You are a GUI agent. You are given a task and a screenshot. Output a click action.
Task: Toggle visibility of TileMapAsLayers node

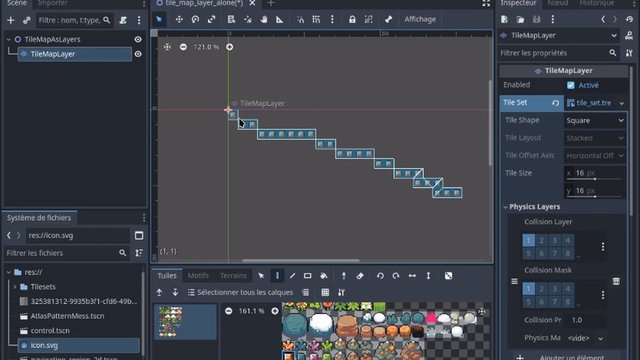pos(138,39)
